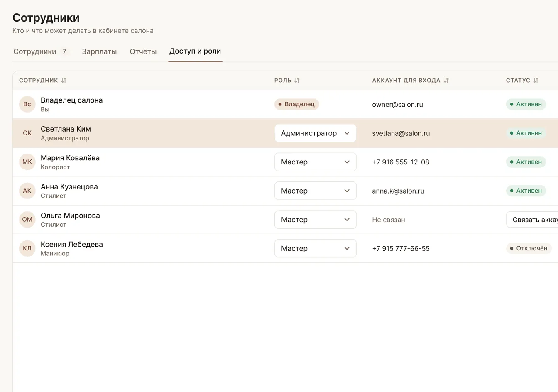558x392 pixels.
Task: Click sort arrows next to Роль header
Action: [297, 81]
